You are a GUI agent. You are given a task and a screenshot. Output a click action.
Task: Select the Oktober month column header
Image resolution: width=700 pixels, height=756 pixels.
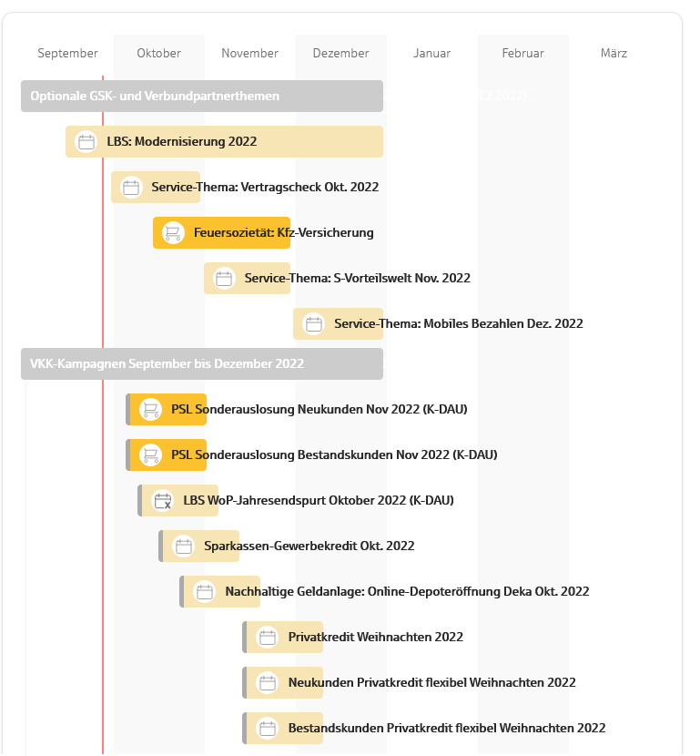(x=159, y=54)
